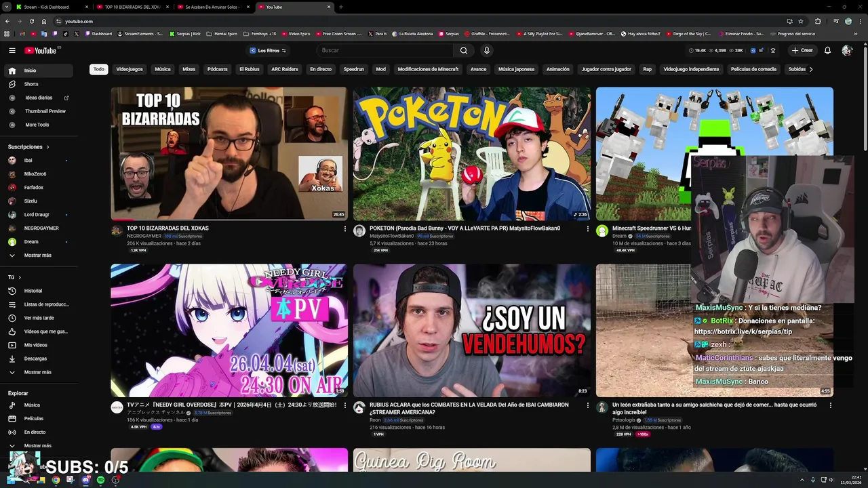Open the NEGROGAYMER subscription channel
The height and width of the screenshot is (488, 868).
[x=38, y=228]
